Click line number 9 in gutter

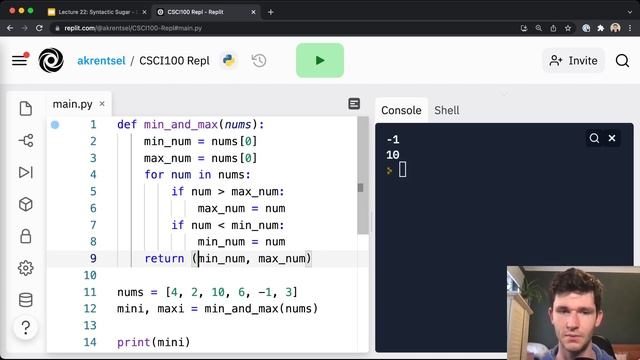93,258
